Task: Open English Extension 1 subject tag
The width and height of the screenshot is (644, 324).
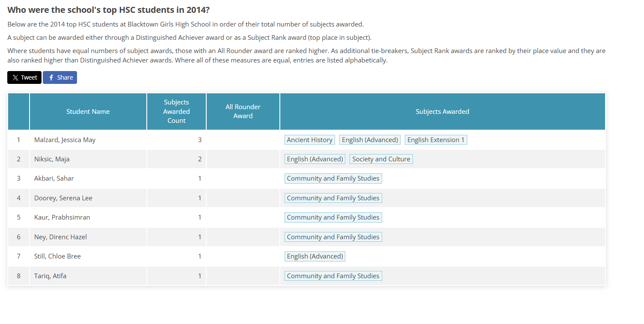Action: (436, 140)
